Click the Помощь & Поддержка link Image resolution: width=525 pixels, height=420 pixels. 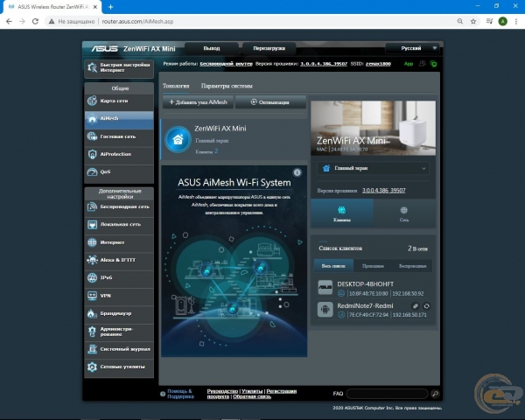pyautogui.click(x=180, y=394)
